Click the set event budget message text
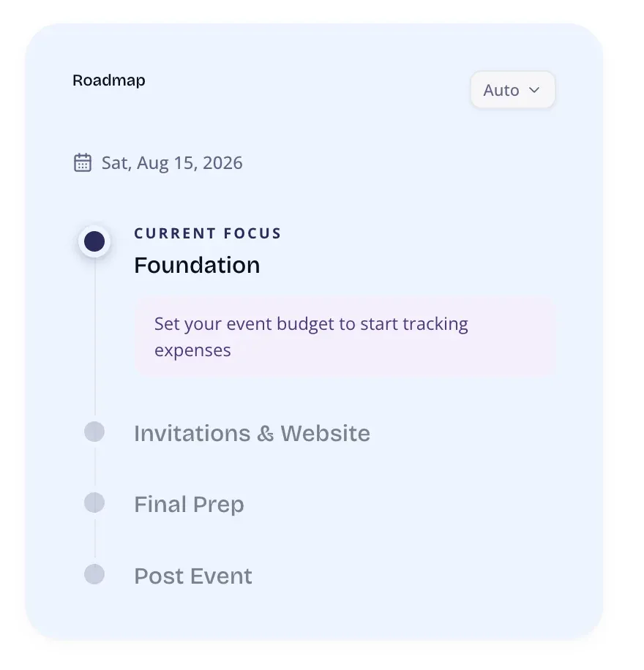Viewport: 644px width, 670px height. tap(310, 336)
